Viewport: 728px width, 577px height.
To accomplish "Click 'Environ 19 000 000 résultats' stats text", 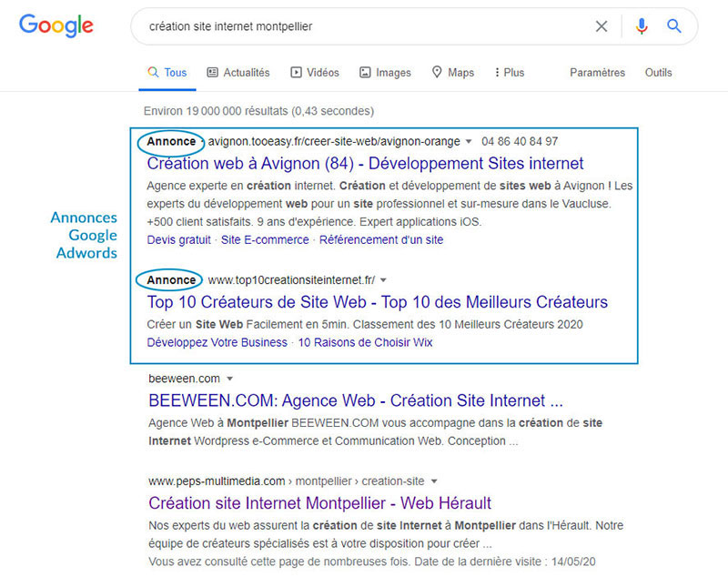I will (258, 111).
